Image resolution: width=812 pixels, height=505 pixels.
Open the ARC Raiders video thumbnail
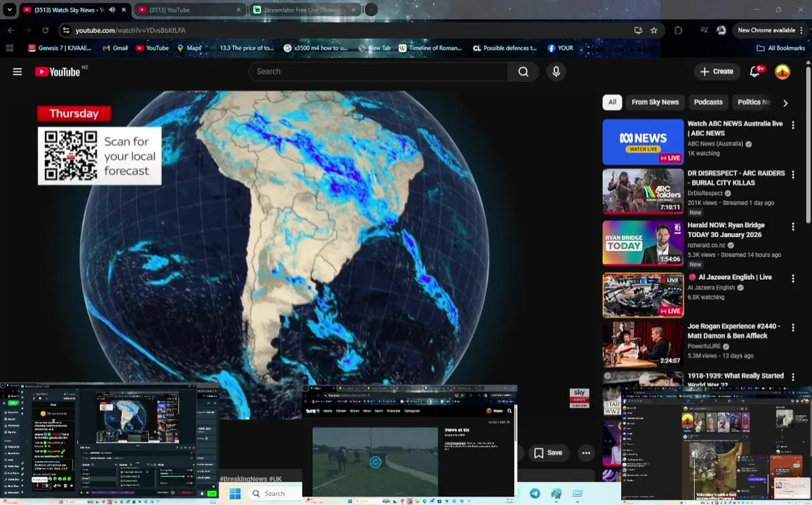[643, 191]
